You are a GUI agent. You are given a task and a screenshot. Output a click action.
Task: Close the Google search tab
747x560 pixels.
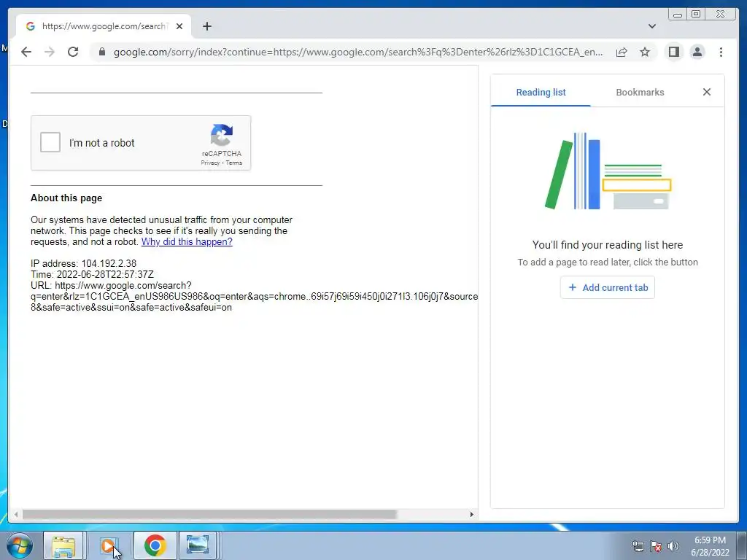[x=179, y=26]
